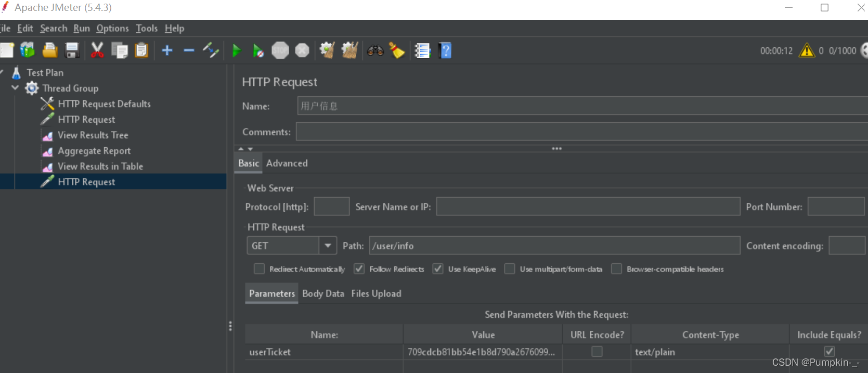Click Start no pauses icon
The width and height of the screenshot is (868, 373).
pos(258,50)
